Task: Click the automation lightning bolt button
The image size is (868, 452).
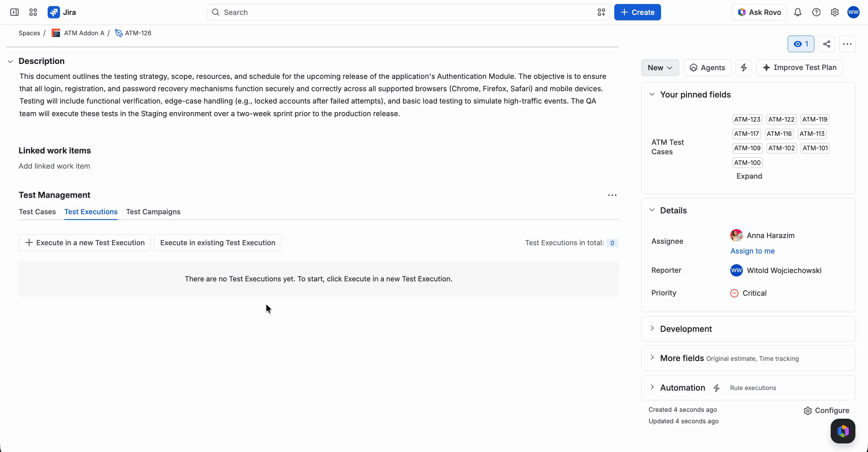Action: pos(744,68)
